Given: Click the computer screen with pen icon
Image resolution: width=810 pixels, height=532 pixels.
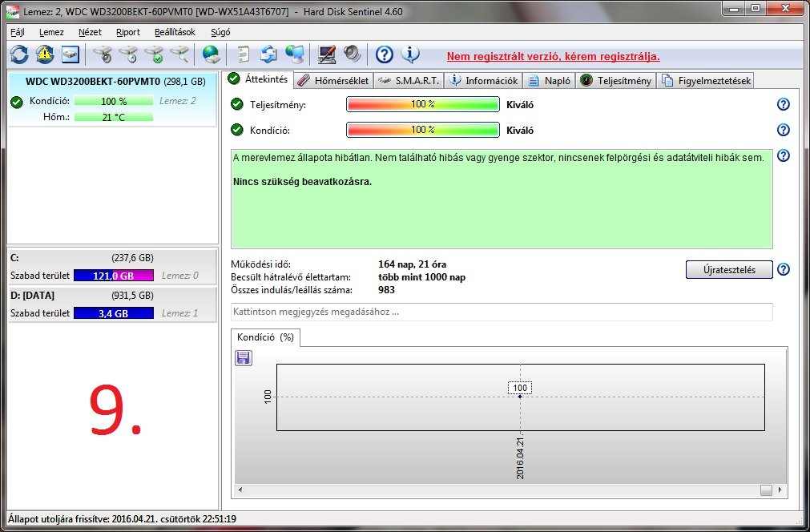Looking at the screenshot, I should tap(327, 54).
